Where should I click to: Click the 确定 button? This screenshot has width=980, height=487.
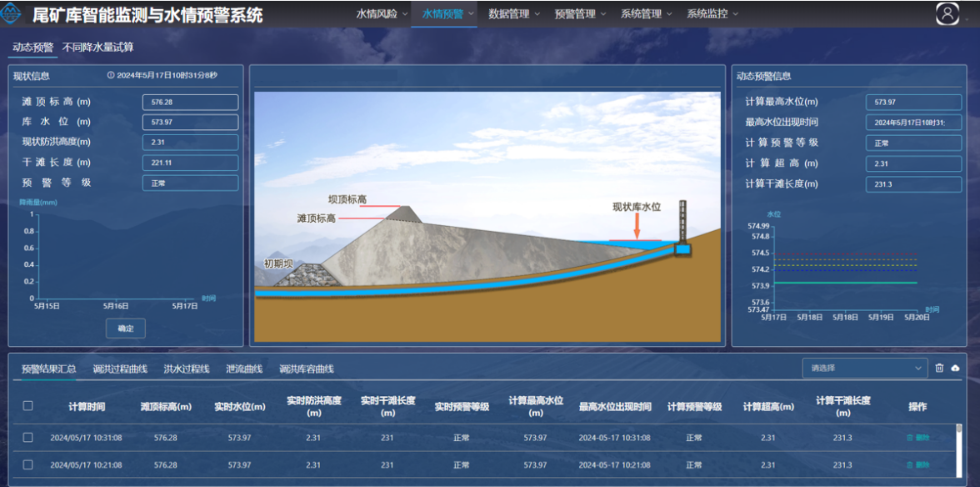(x=125, y=329)
